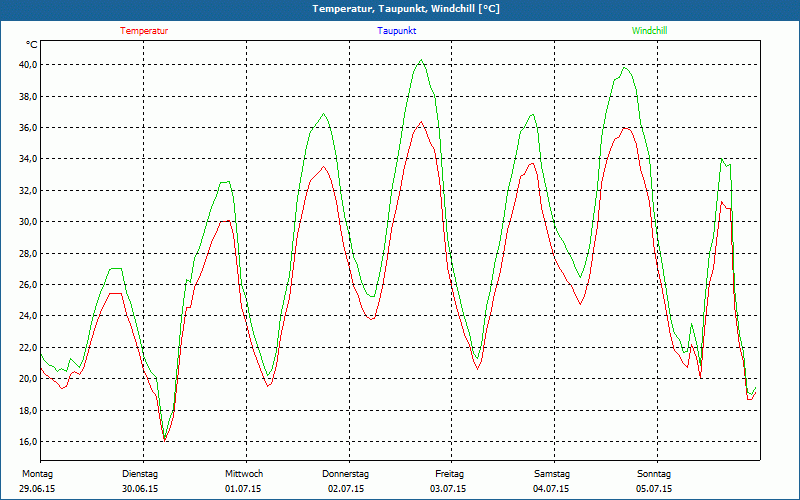Click the date 05.07.15

pos(654,489)
